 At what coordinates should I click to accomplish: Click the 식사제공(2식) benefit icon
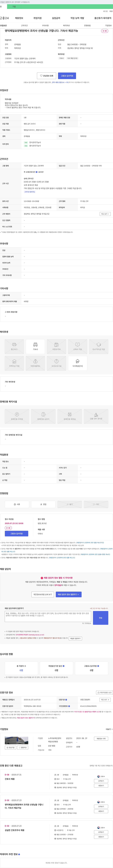[x=78, y=363]
